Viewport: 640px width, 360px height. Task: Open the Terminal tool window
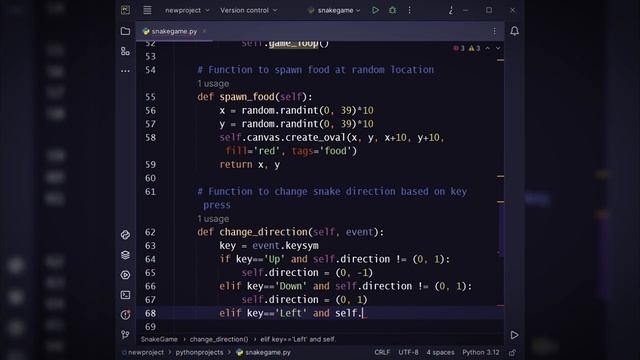pos(125,295)
